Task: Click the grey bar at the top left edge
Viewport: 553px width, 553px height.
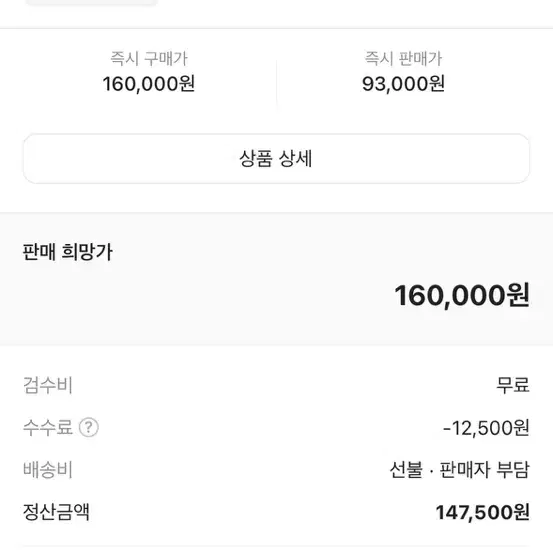Action: click(x=91, y=2)
